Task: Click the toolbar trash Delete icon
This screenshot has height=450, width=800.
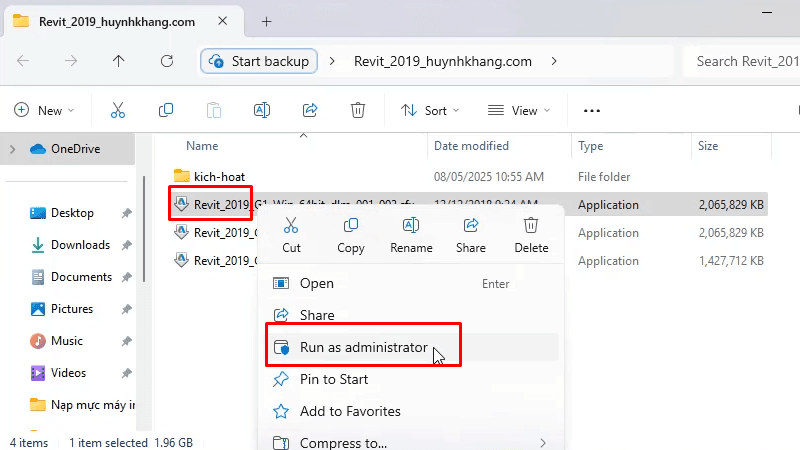Action: pos(358,110)
